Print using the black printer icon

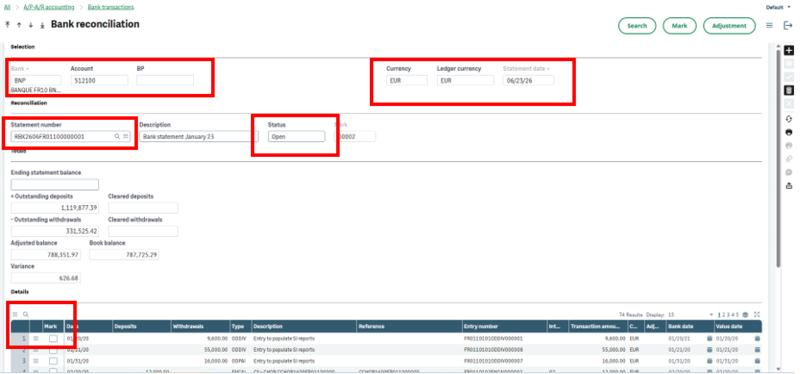click(789, 132)
